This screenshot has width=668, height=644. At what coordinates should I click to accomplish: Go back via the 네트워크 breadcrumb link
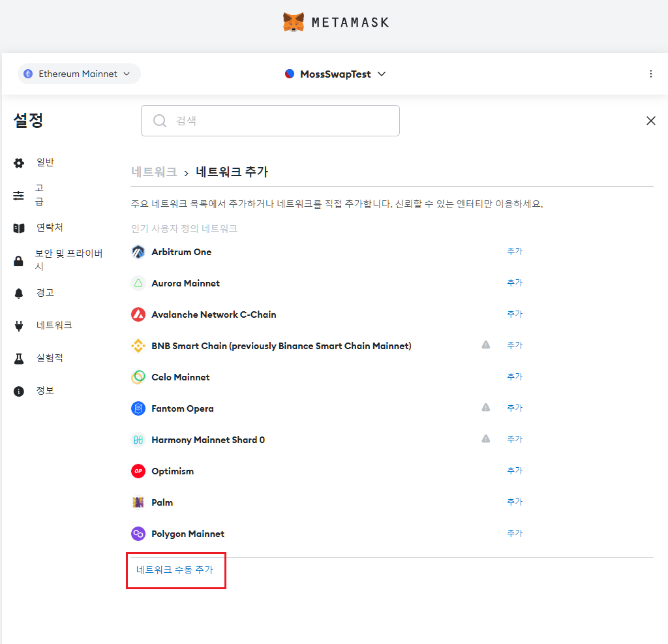[154, 172]
